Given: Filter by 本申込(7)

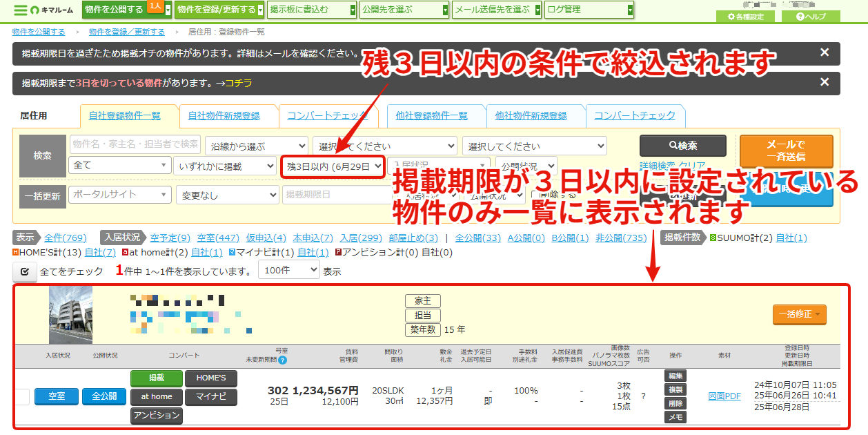Looking at the screenshot, I should pyautogui.click(x=313, y=238).
